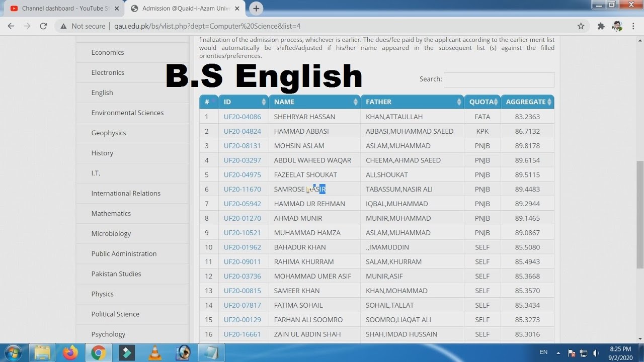Open Psychology in department sidebar
Image resolution: width=644 pixels, height=362 pixels.
108,334
